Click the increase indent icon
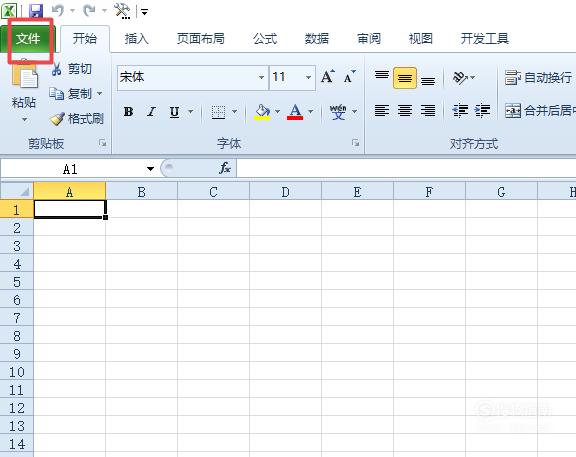The width and height of the screenshot is (576, 457). (x=482, y=110)
